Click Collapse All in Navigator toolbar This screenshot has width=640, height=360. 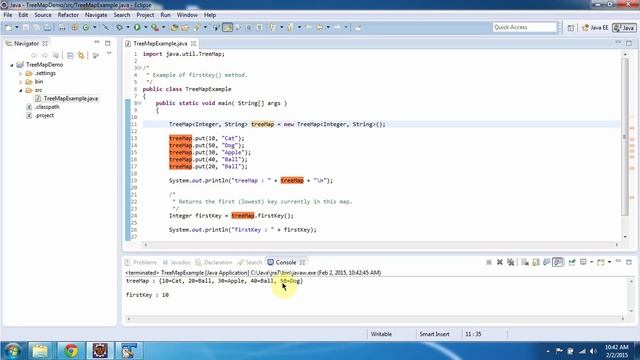[70, 55]
